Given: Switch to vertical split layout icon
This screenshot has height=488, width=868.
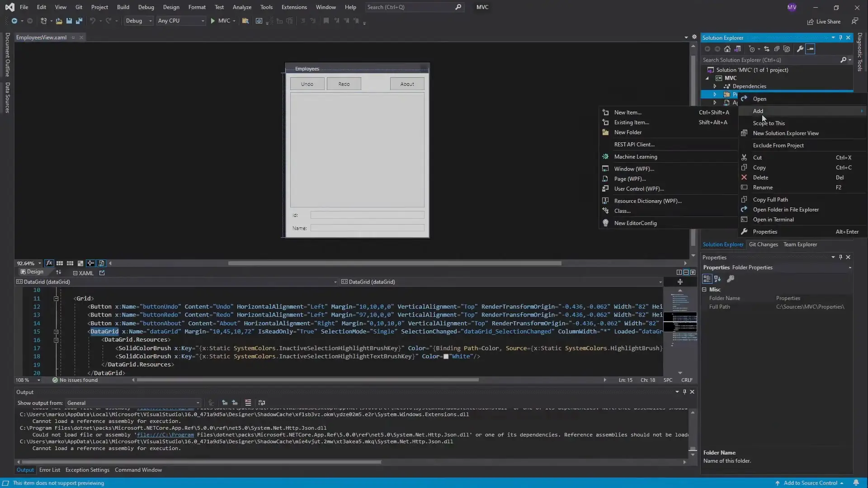Looking at the screenshot, I should tap(679, 272).
